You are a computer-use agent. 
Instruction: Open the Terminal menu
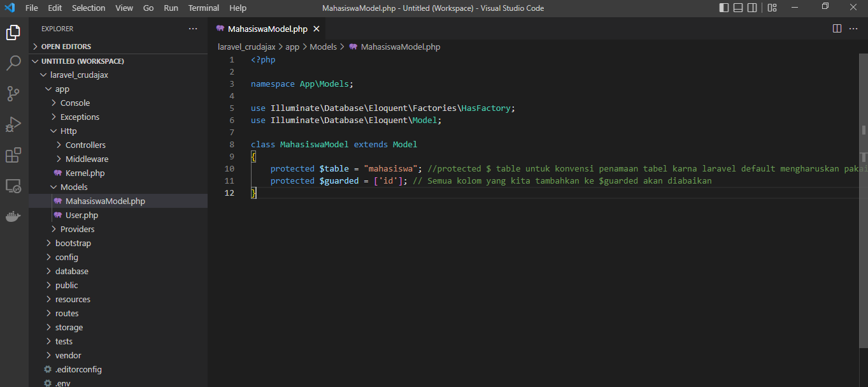(x=203, y=8)
